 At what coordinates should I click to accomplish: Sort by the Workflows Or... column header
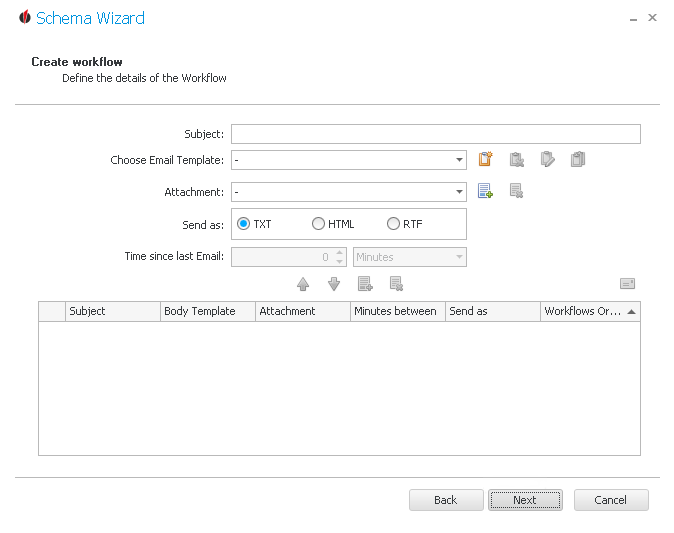click(590, 311)
